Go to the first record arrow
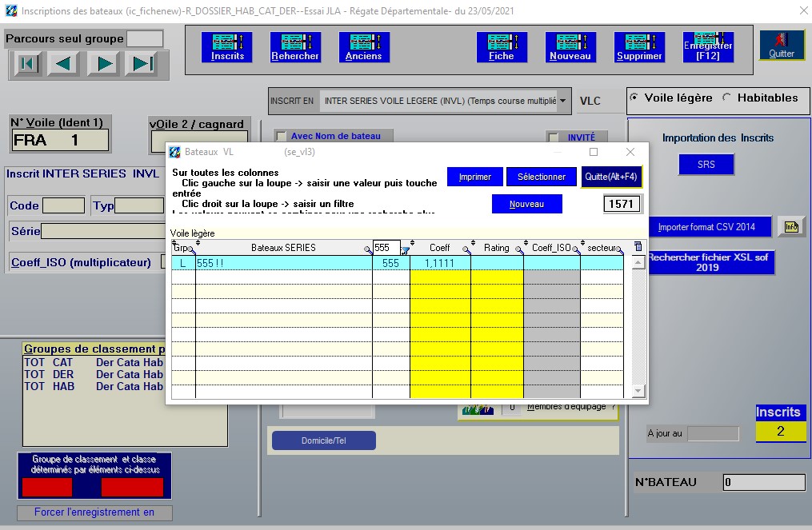812x530 pixels. tap(27, 64)
